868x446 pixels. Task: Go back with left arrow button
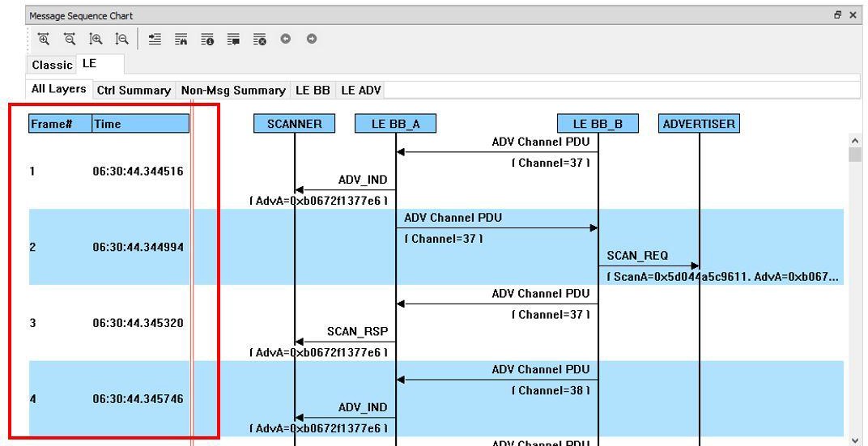(x=286, y=39)
